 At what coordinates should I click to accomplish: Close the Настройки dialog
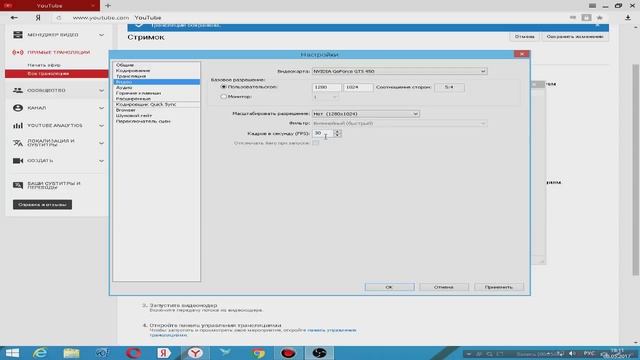[x=521, y=54]
